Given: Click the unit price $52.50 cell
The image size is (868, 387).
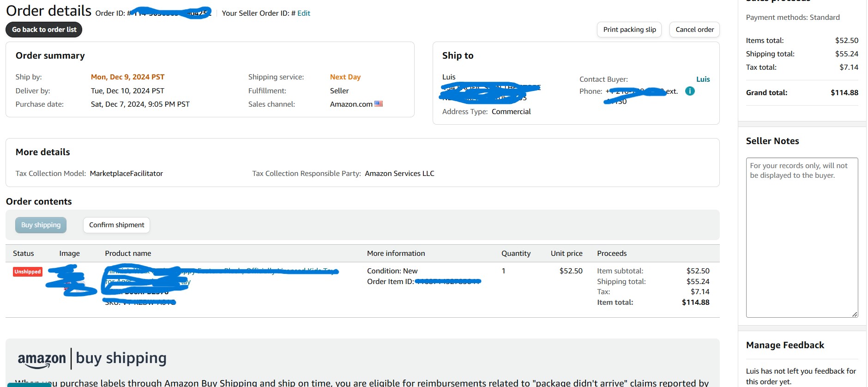Looking at the screenshot, I should [x=571, y=271].
